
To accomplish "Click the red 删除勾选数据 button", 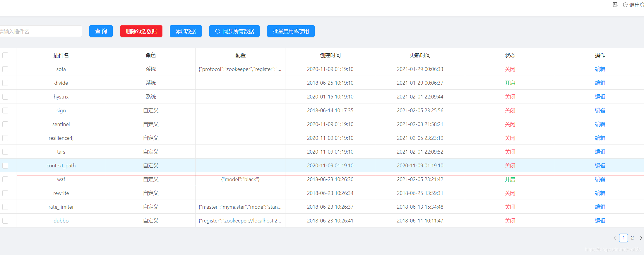I will click(x=141, y=31).
